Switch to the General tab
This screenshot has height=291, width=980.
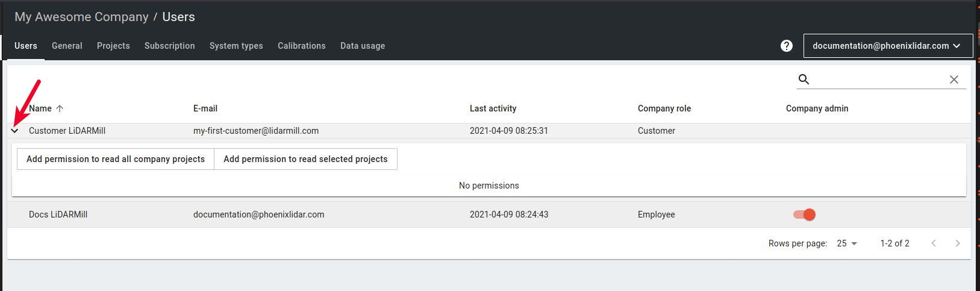coord(67,46)
